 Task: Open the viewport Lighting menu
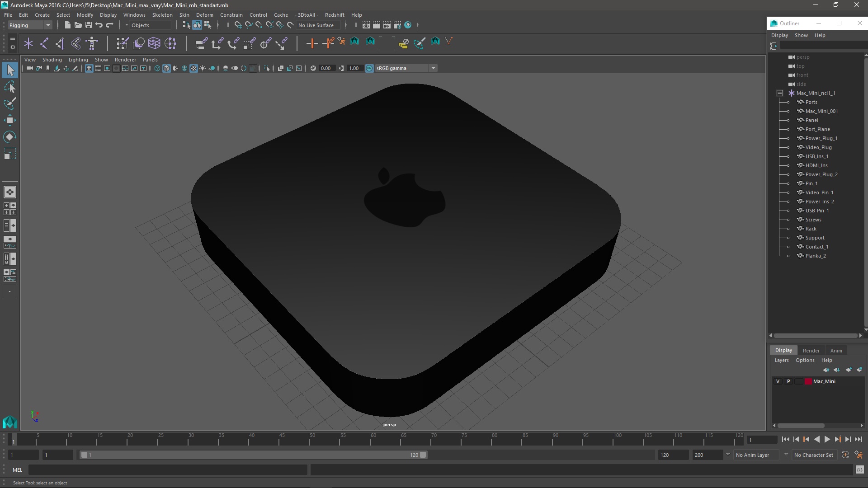[78, 60]
